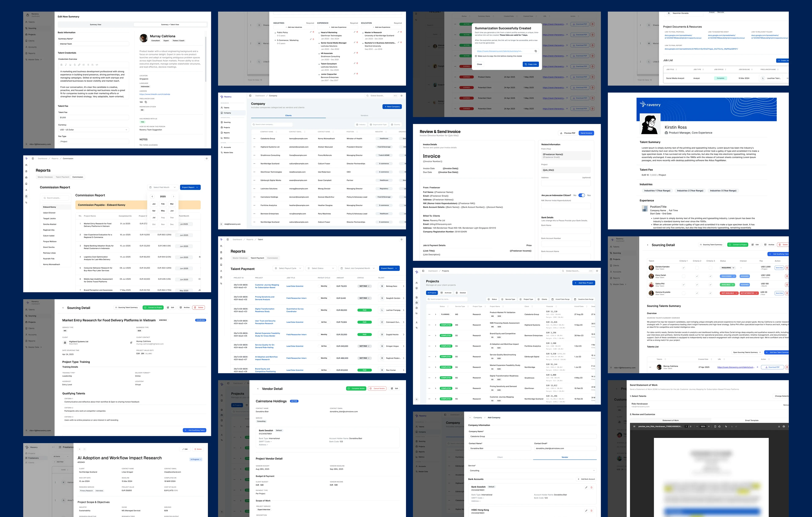
Task: Click the copy icon beside the summary URL
Action: click(x=535, y=51)
